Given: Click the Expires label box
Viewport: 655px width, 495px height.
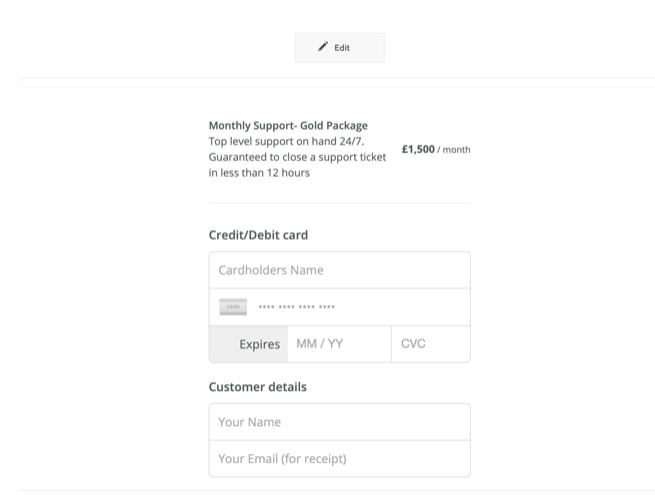Looking at the screenshot, I should [x=248, y=344].
